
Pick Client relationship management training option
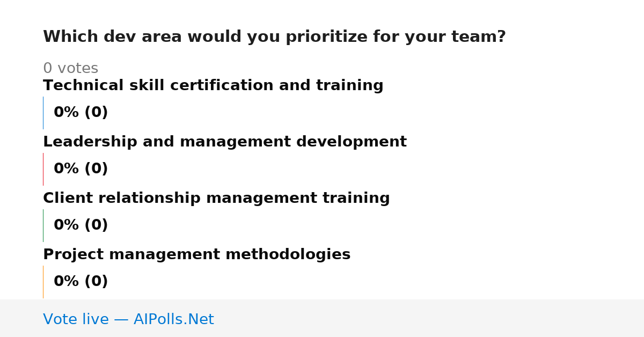[x=216, y=199]
